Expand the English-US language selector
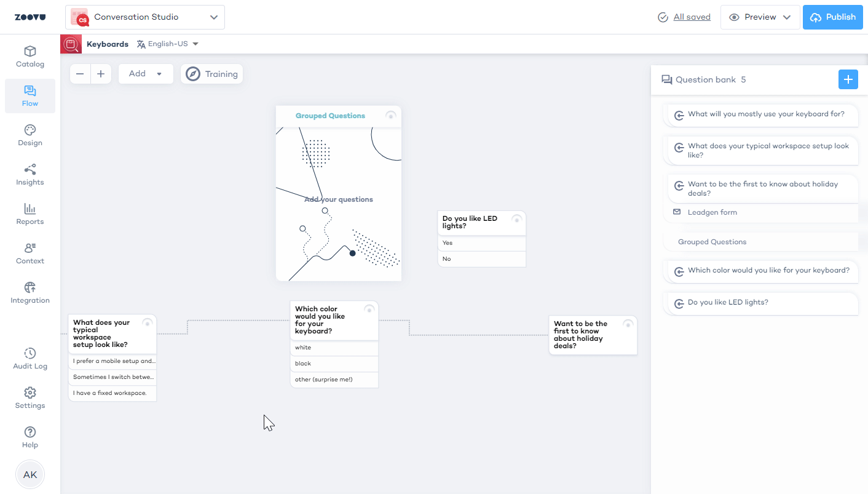The image size is (868, 494). 168,44
